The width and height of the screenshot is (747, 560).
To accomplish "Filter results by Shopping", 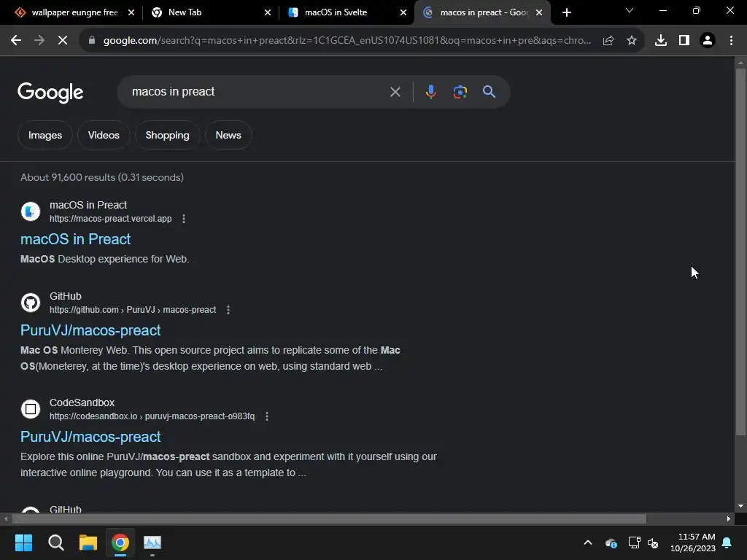I will click(167, 135).
